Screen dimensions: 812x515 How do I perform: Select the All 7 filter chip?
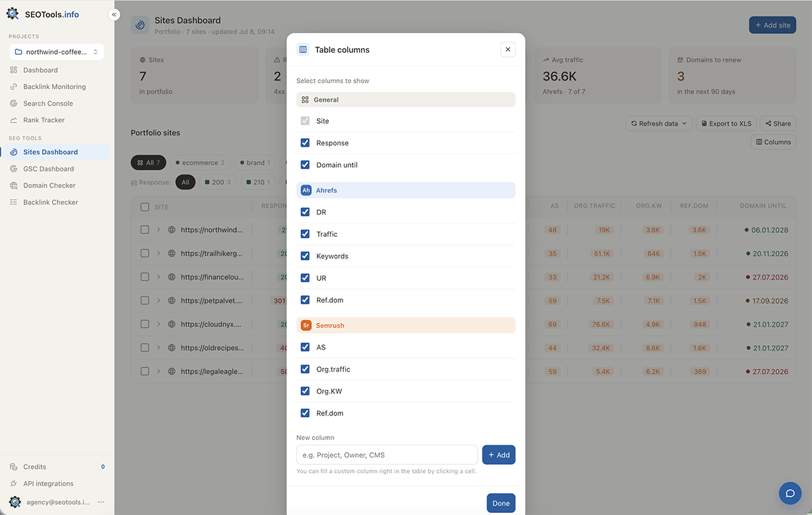(148, 163)
